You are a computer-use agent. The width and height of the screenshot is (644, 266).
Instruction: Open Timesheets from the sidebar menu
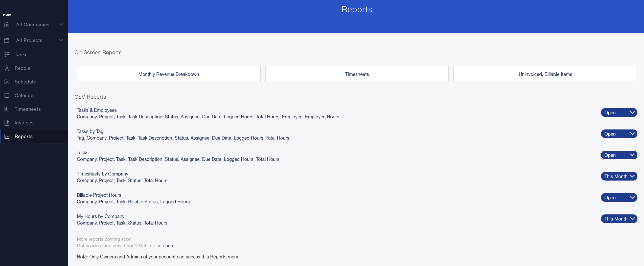point(34,109)
